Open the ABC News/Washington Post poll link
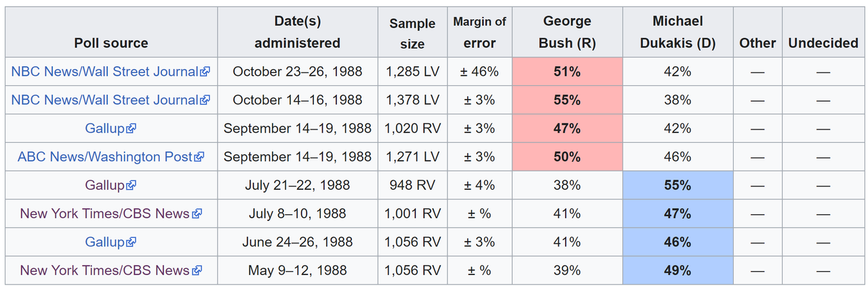868x290 pixels. click(105, 157)
